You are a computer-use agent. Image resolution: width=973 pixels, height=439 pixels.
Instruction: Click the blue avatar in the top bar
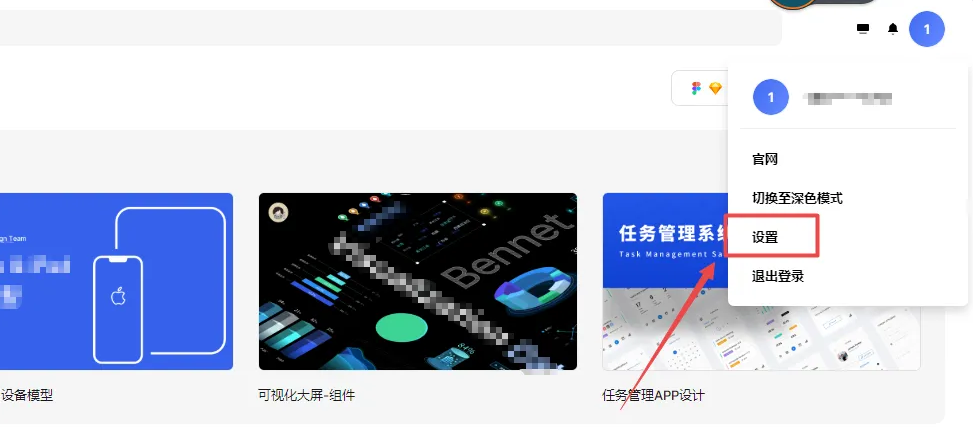926,29
